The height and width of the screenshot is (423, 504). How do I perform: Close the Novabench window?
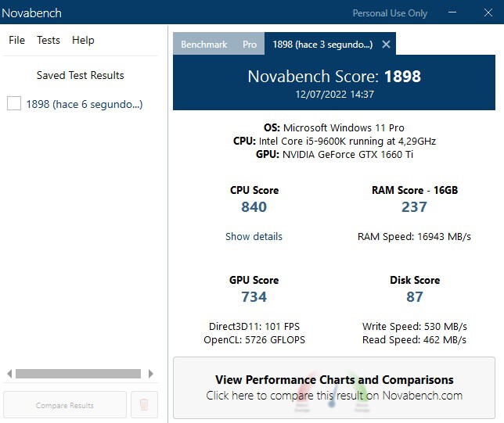pos(486,13)
